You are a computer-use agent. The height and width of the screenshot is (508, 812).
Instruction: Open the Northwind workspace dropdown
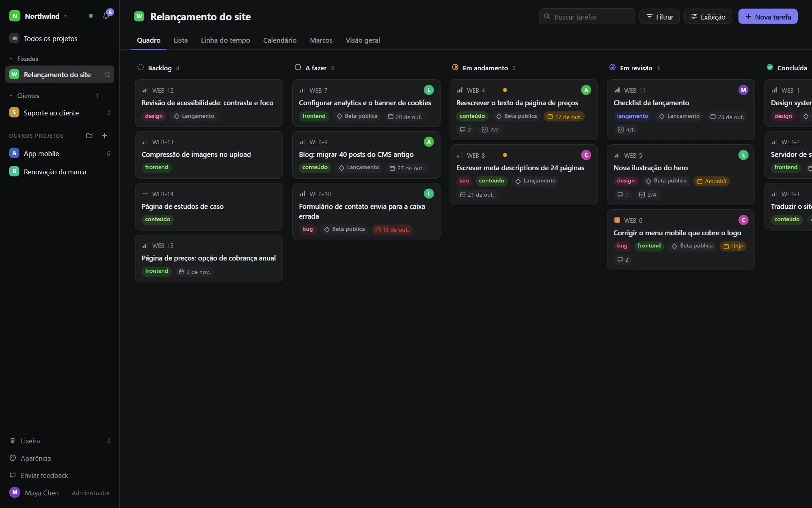tap(39, 16)
